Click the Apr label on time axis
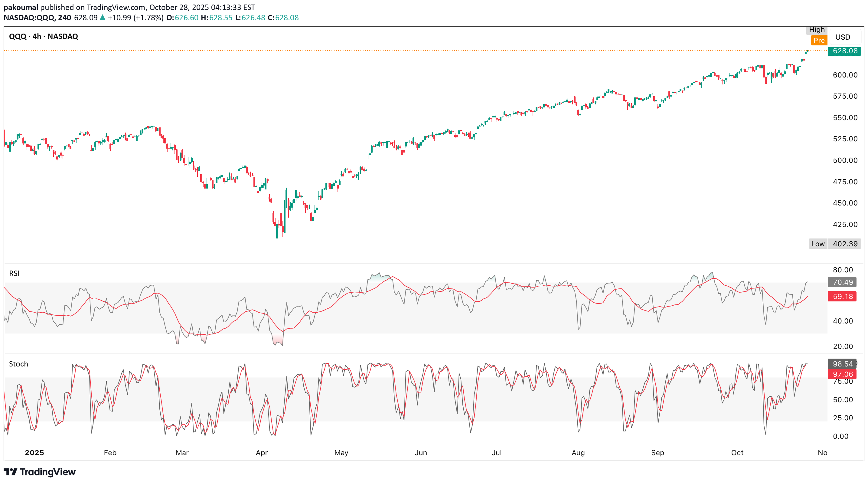The image size is (868, 483). (262, 453)
